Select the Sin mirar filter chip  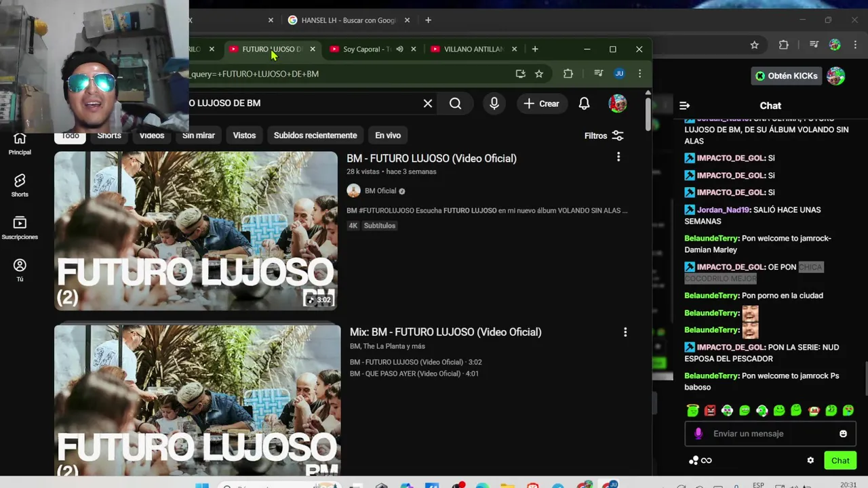[x=199, y=136]
